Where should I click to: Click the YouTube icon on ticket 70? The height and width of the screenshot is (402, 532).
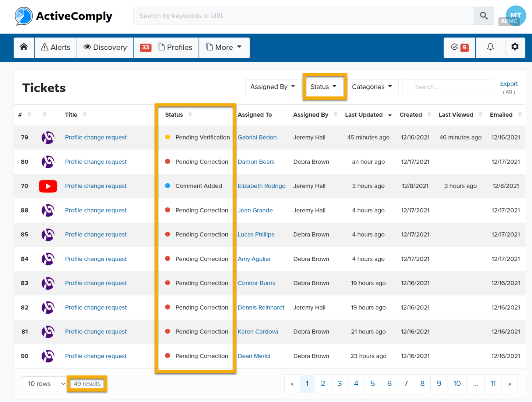pyautogui.click(x=48, y=186)
